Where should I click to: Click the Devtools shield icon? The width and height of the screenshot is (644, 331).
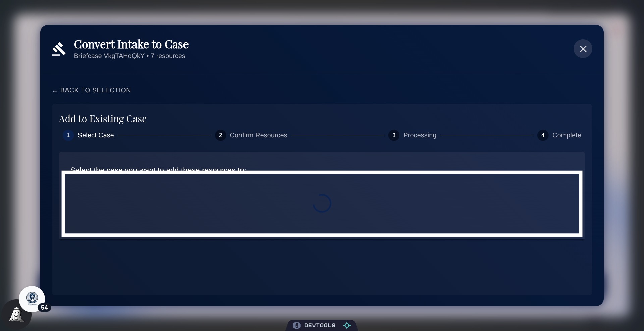point(297,325)
